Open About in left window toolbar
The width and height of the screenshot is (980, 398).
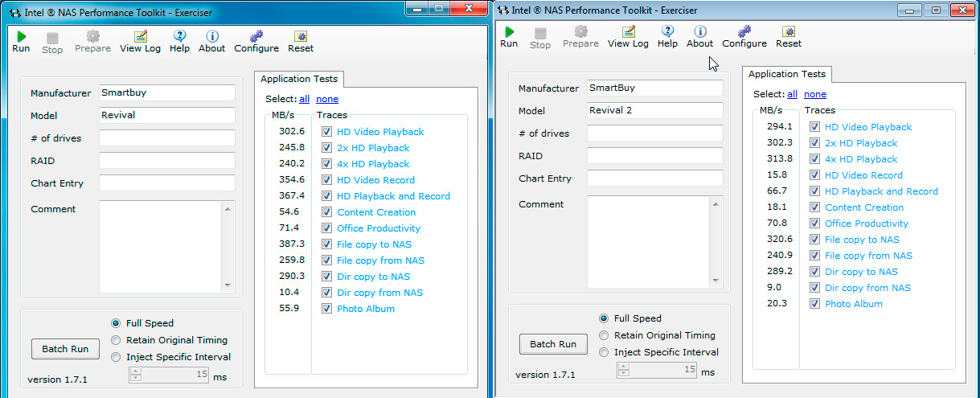pos(212,42)
